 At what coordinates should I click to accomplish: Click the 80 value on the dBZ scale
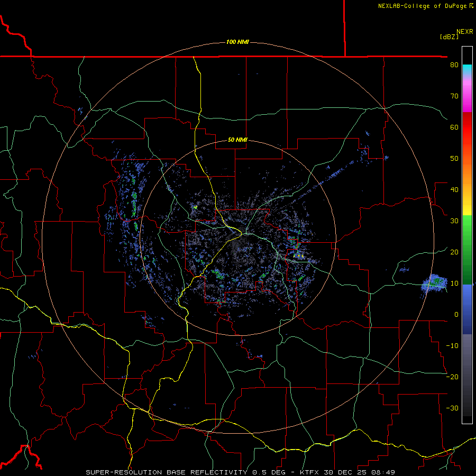tap(454, 65)
